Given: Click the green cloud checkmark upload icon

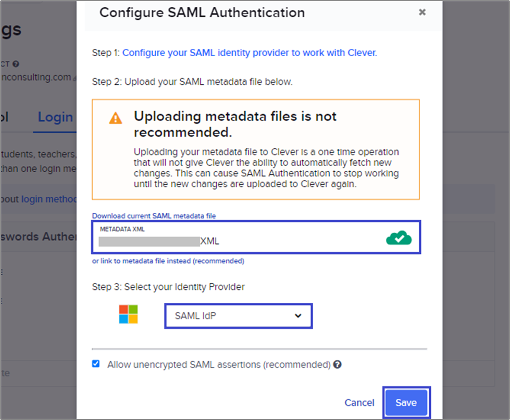Looking at the screenshot, I should click(399, 238).
